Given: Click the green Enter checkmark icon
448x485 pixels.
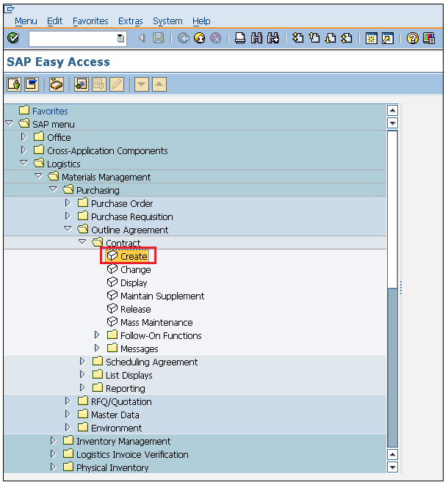Looking at the screenshot, I should [13, 38].
